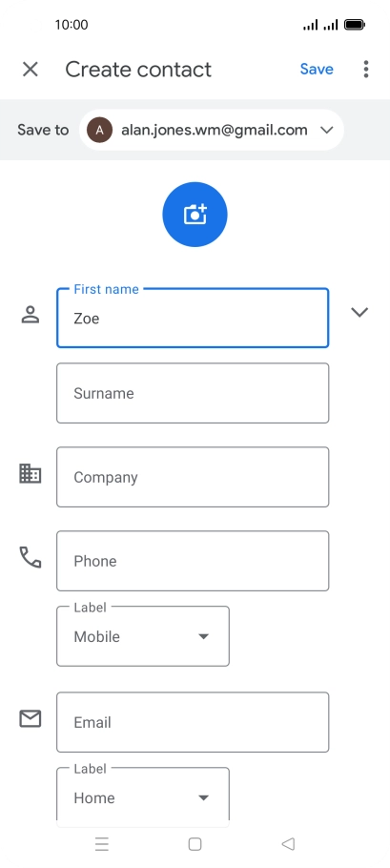Open the three-dot overflow menu
This screenshot has width=390, height=868.
point(365,70)
